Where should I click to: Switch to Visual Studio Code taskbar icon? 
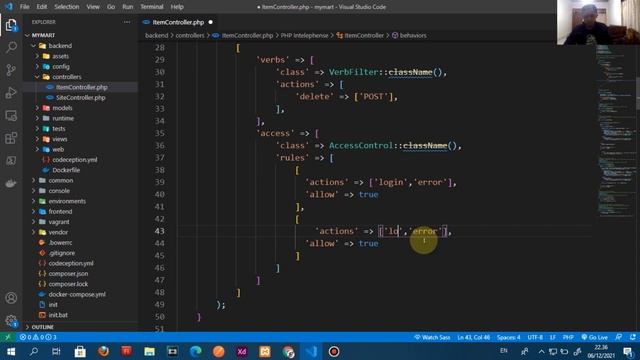pyautogui.click(x=311, y=351)
